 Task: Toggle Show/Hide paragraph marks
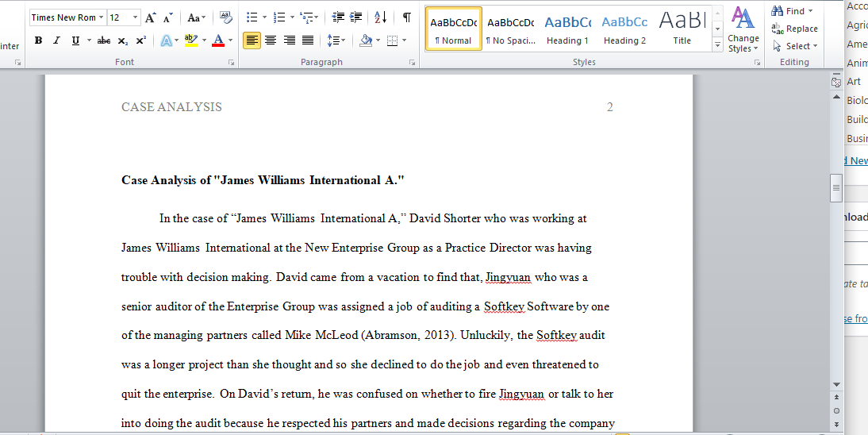407,17
